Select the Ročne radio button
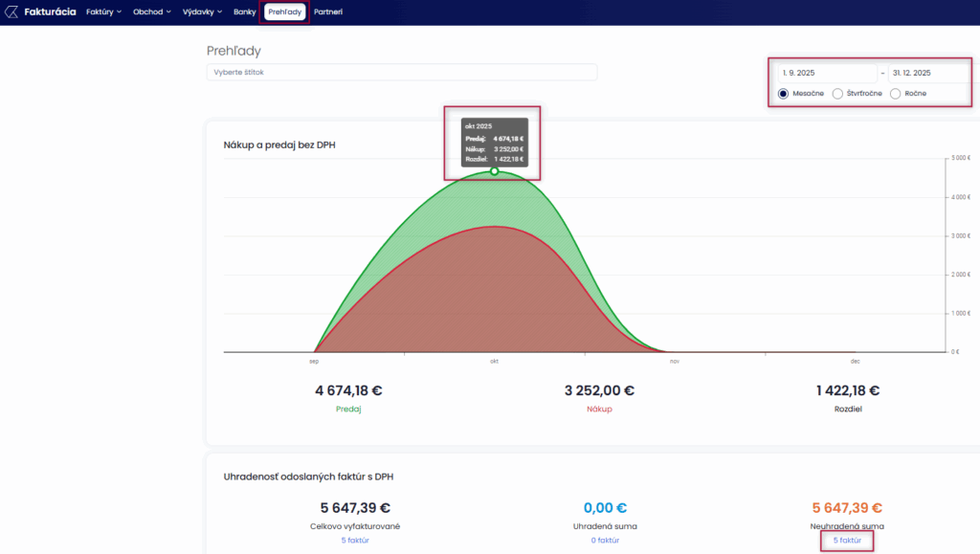The image size is (980, 554). 896,94
